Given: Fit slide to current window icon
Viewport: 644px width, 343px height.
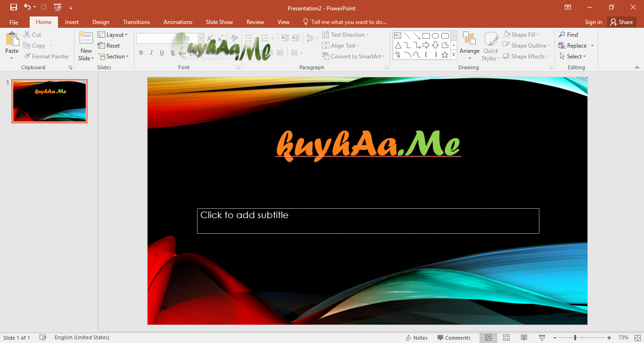Looking at the screenshot, I should 637,337.
